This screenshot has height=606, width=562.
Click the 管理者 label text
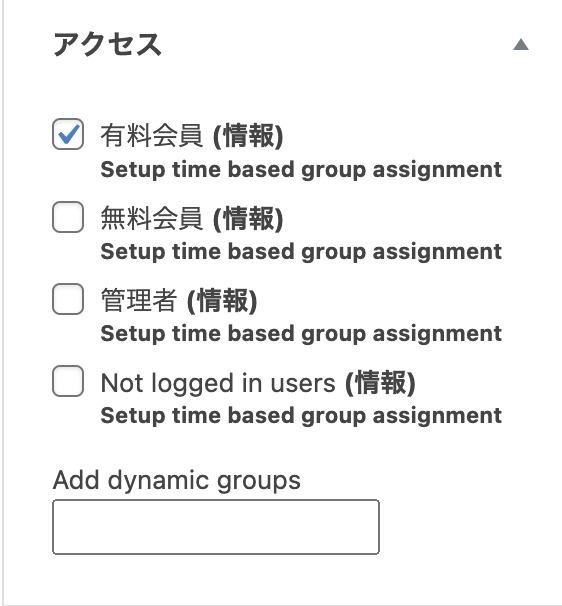pos(139,300)
